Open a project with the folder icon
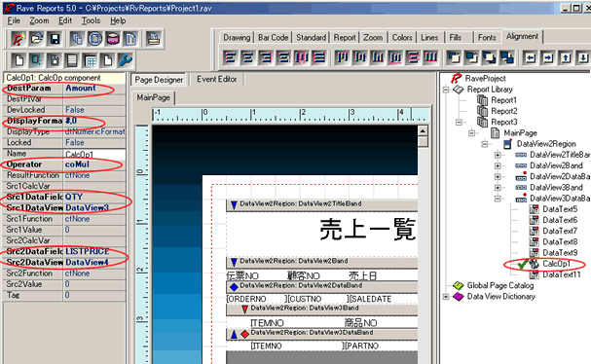 (x=37, y=38)
